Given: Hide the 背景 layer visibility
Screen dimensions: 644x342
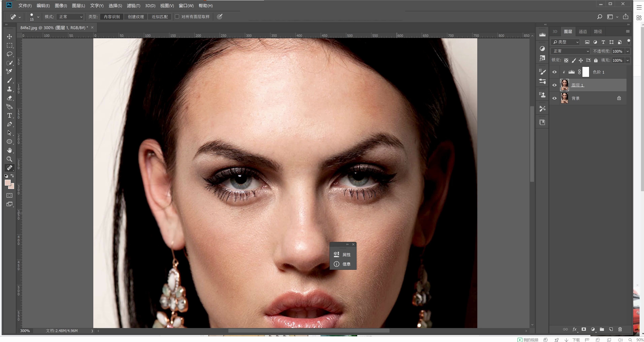Looking at the screenshot, I should (554, 98).
